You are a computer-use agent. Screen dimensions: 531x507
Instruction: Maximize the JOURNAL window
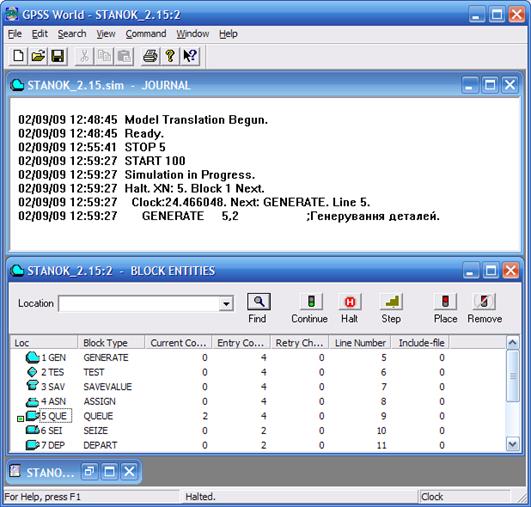point(490,84)
